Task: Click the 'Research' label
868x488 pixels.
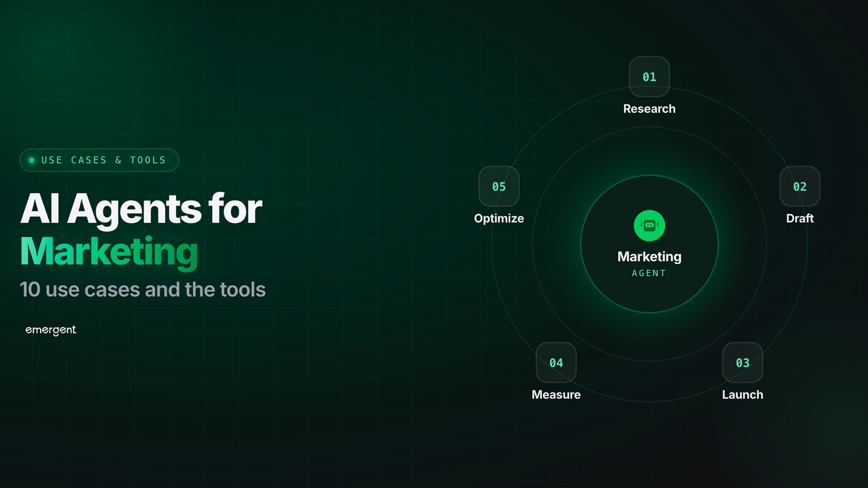Action: 649,109
